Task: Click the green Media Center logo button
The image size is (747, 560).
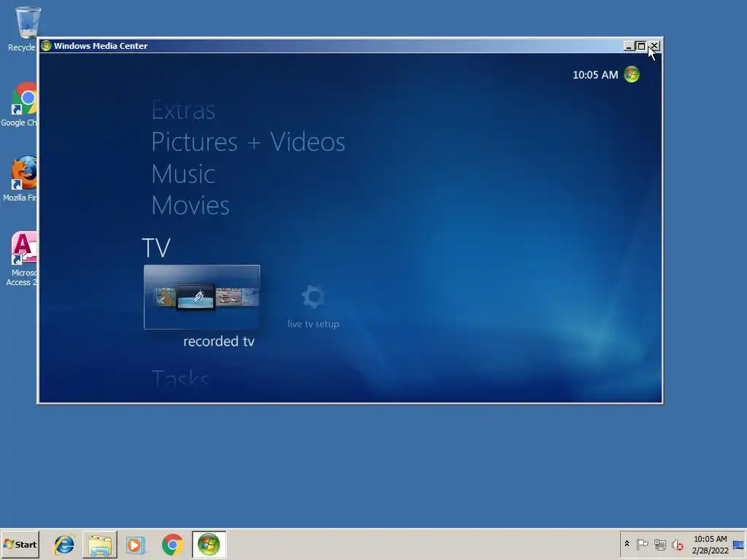Action: click(632, 74)
